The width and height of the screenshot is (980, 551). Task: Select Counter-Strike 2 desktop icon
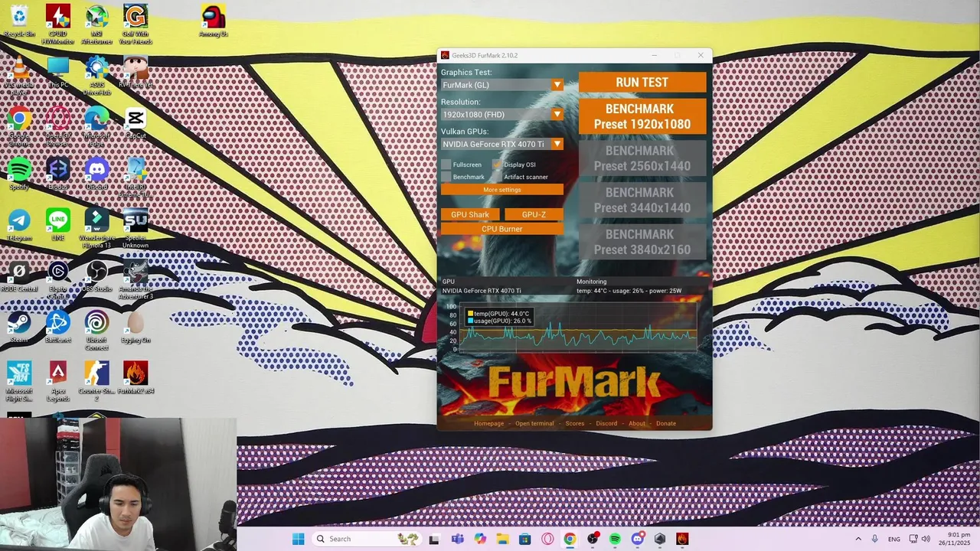[96, 382]
